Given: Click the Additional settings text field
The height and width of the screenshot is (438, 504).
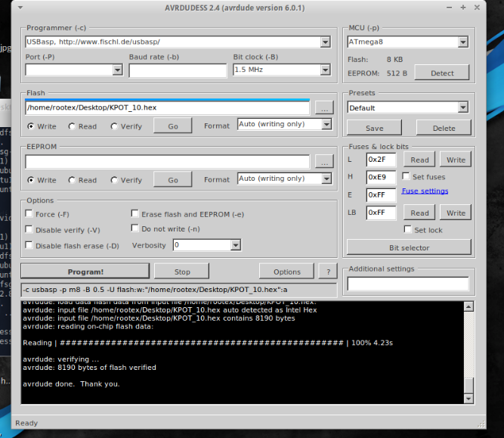Looking at the screenshot, I should [x=409, y=284].
